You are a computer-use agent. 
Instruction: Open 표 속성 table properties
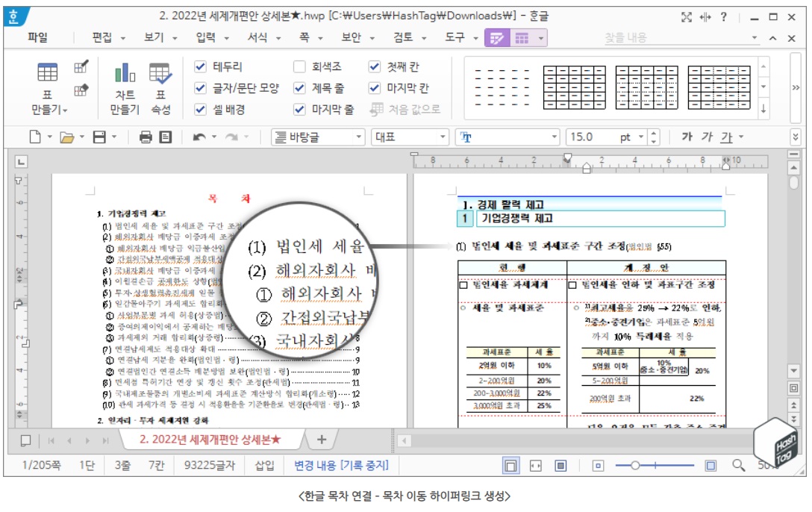(x=160, y=87)
